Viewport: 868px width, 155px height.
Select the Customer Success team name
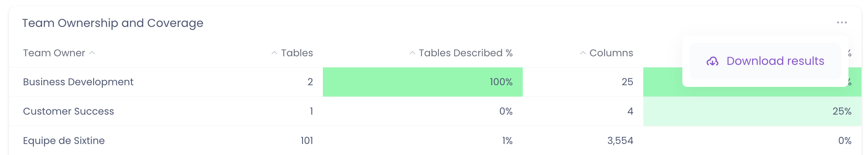pyautogui.click(x=68, y=111)
